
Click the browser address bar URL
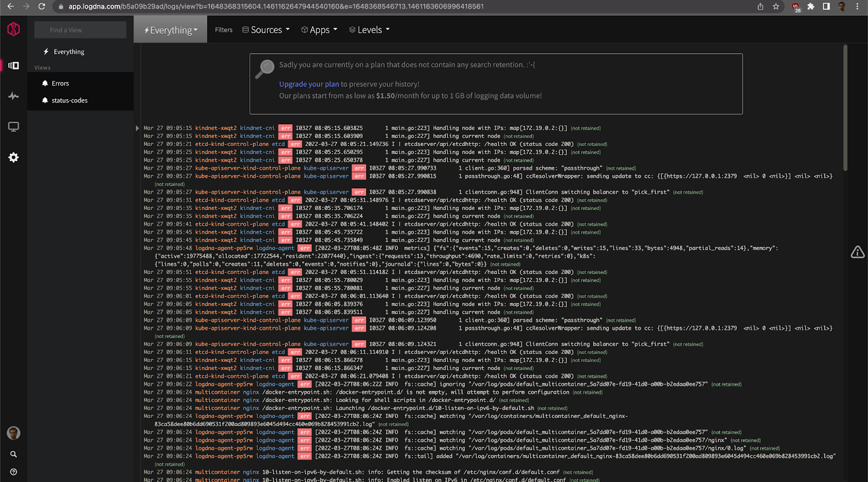(276, 7)
